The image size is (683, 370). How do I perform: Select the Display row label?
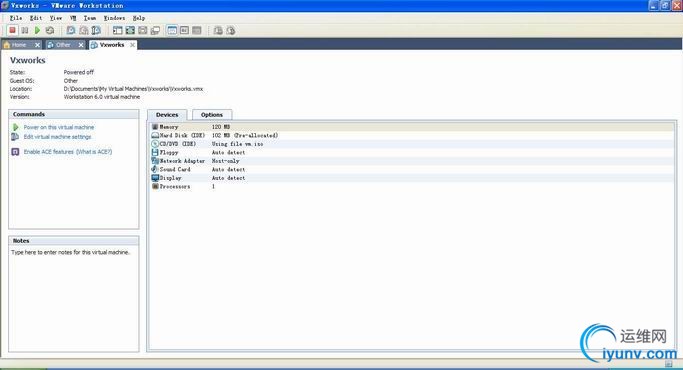[x=170, y=178]
